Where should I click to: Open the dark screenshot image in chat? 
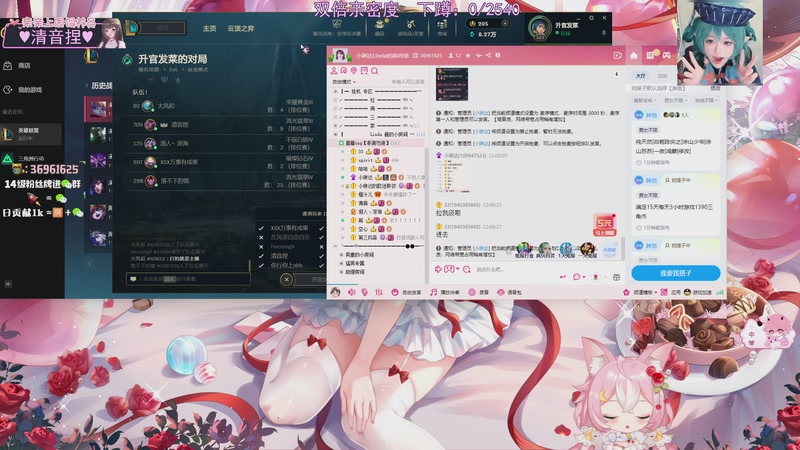pyautogui.click(x=452, y=84)
